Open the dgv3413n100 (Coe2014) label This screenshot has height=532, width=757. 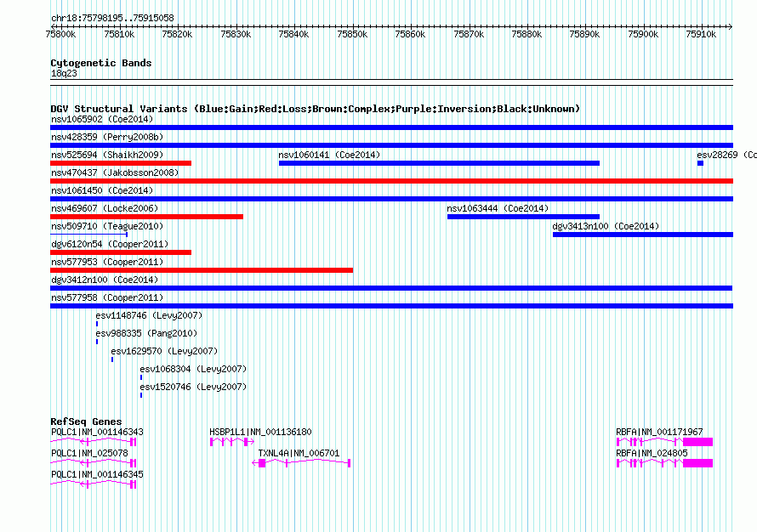pyautogui.click(x=606, y=226)
